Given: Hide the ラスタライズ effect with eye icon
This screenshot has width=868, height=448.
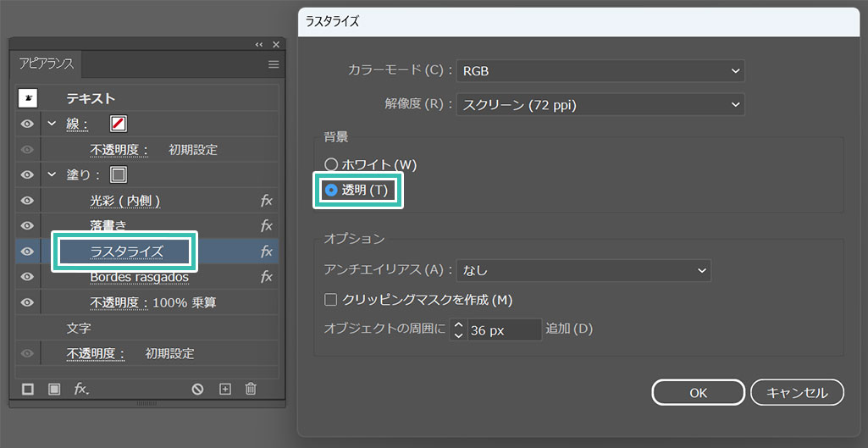Looking at the screenshot, I should click(27, 252).
